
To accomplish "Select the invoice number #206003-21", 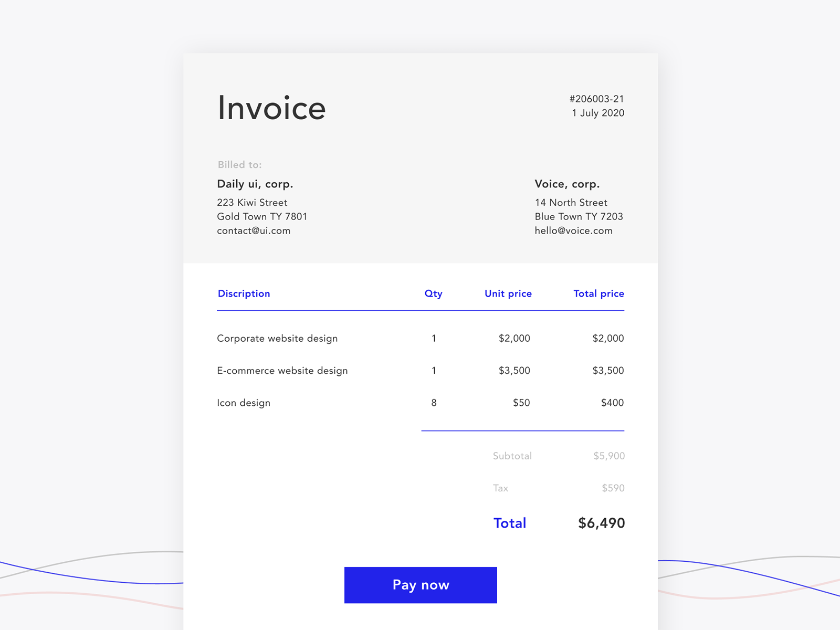I will point(596,98).
